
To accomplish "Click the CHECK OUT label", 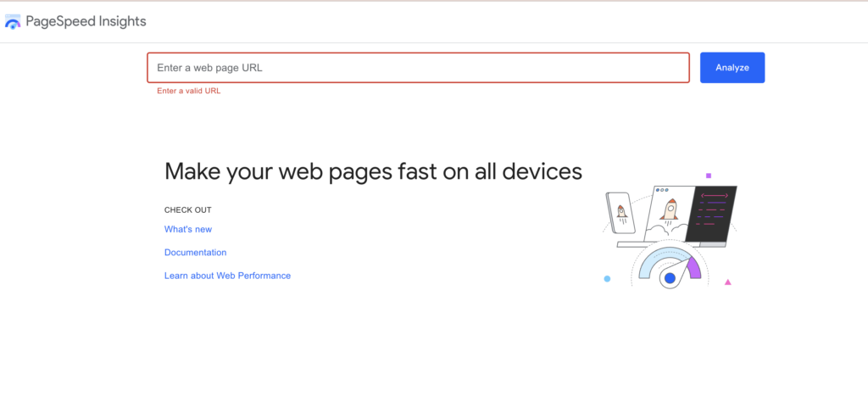I will pyautogui.click(x=187, y=209).
